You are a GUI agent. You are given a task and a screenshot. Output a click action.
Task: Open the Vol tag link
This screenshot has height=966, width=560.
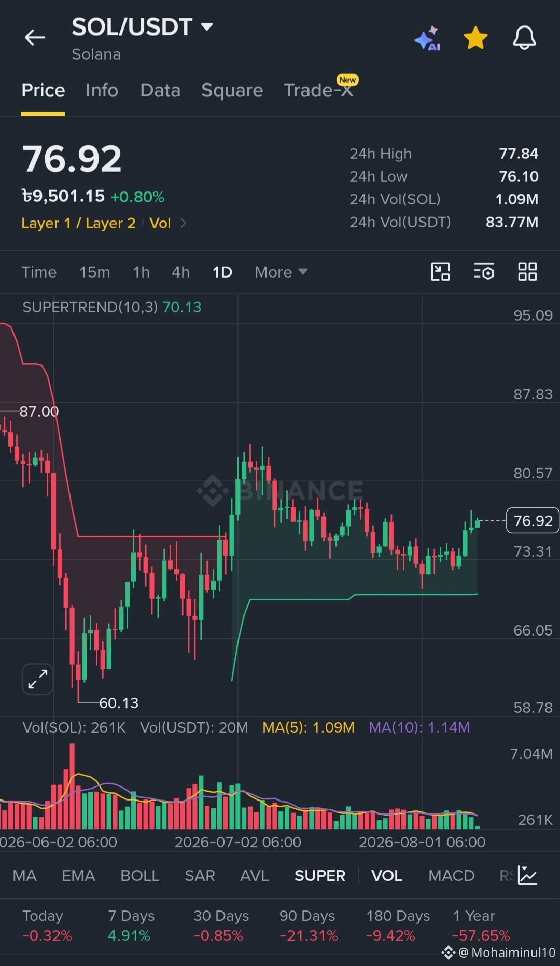[160, 223]
